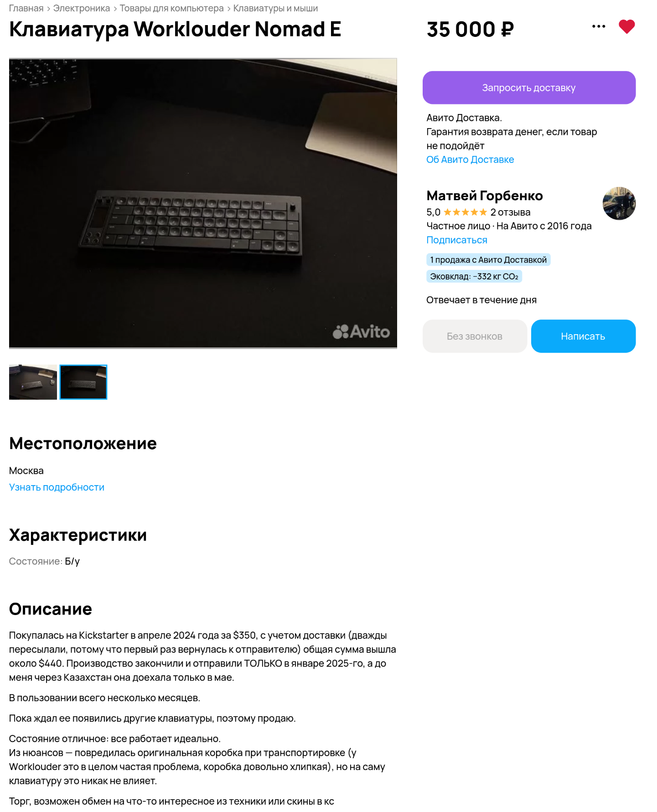Click the Запросить доставку button

tap(529, 88)
